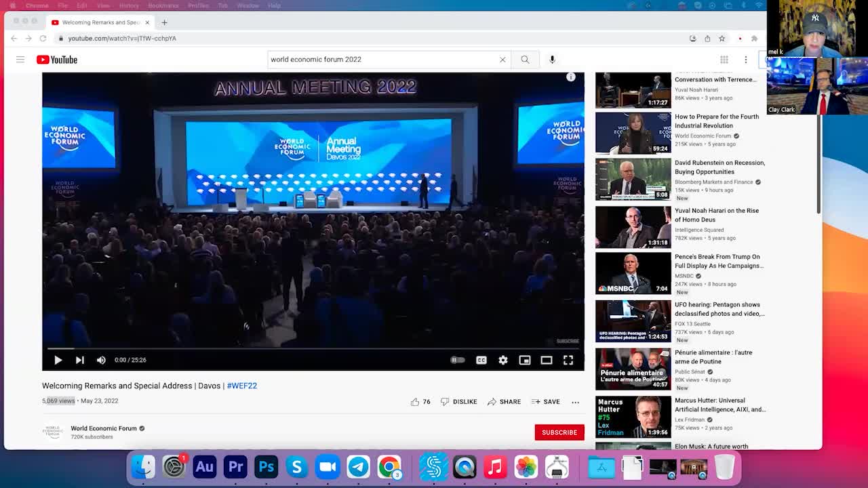Launch Adobe Audition from the Dock
Viewport: 868px width, 488px height.
coord(205,467)
